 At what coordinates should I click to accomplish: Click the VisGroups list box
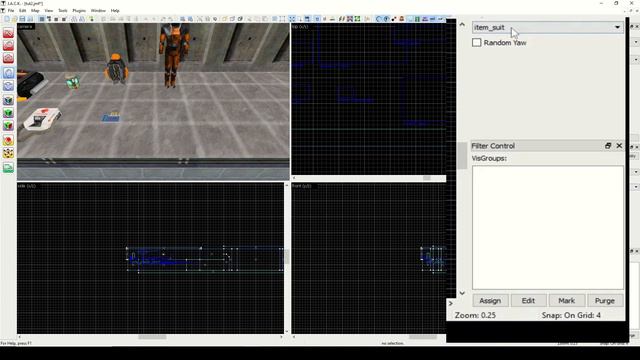[548, 227]
